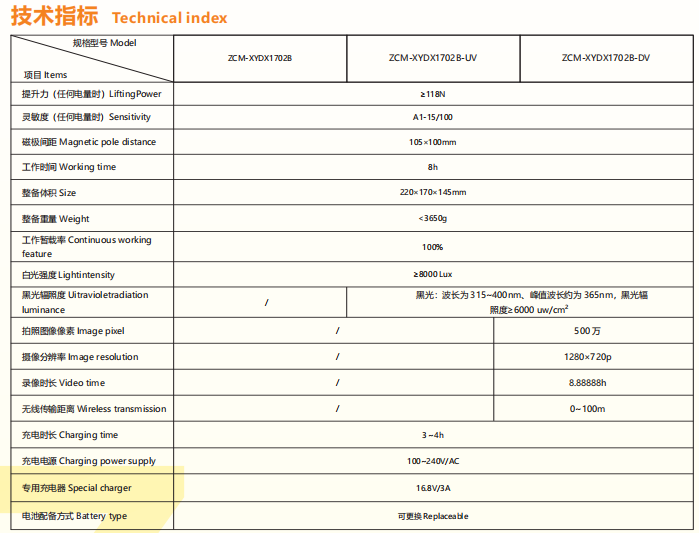Image resolution: width=699 pixels, height=533 pixels.
Task: Click the 8h working time value
Action: tap(432, 167)
